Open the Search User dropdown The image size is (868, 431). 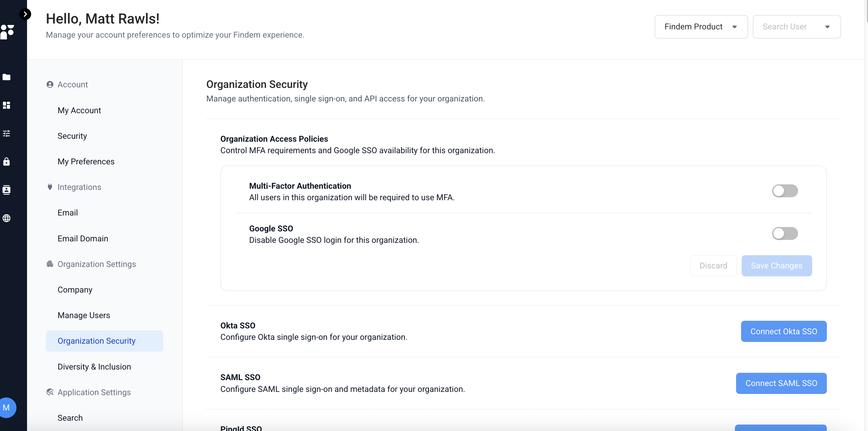(x=797, y=27)
